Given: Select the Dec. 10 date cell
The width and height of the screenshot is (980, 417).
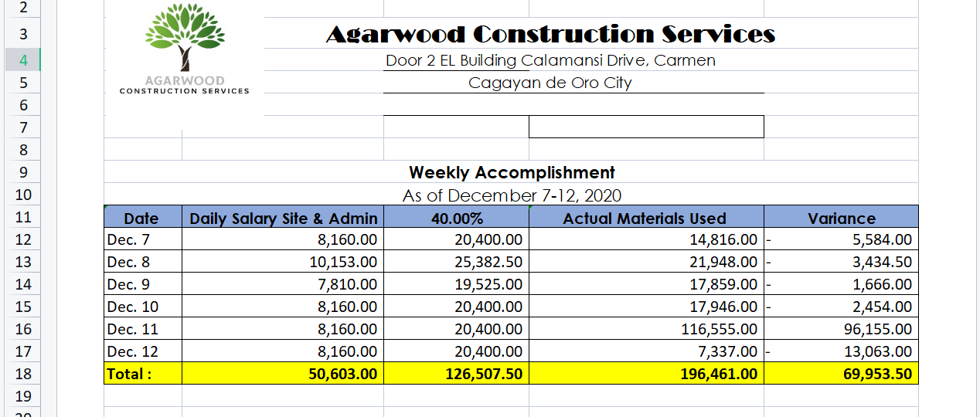Looking at the screenshot, I should click(x=142, y=307).
